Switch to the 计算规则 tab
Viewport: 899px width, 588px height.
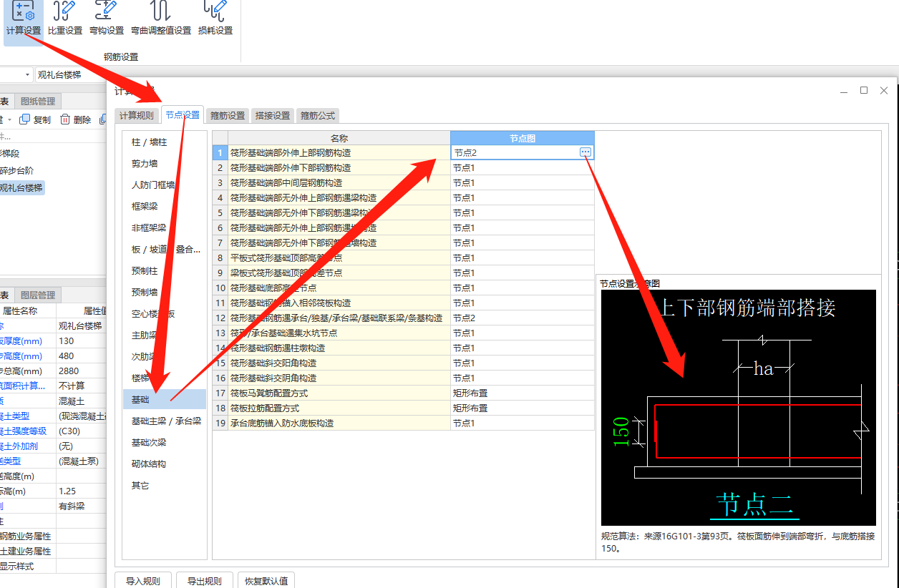click(x=136, y=115)
